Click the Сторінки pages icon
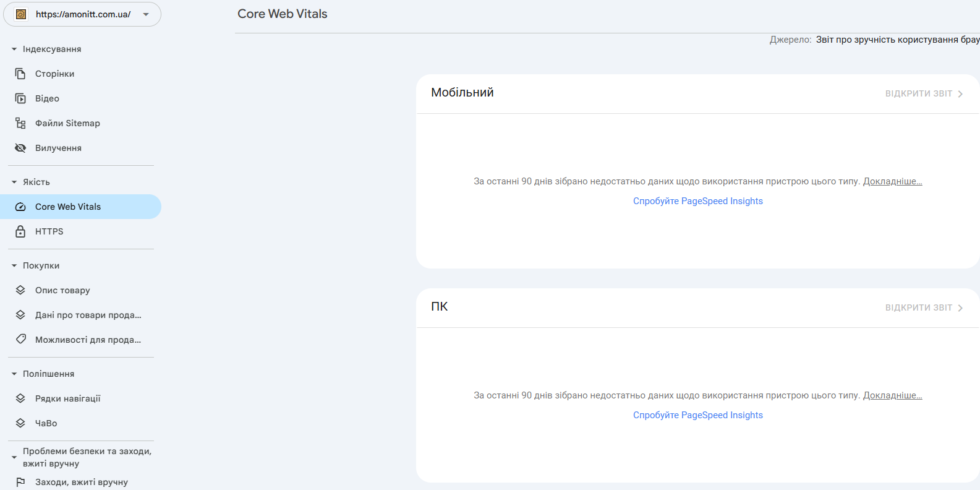 20,74
